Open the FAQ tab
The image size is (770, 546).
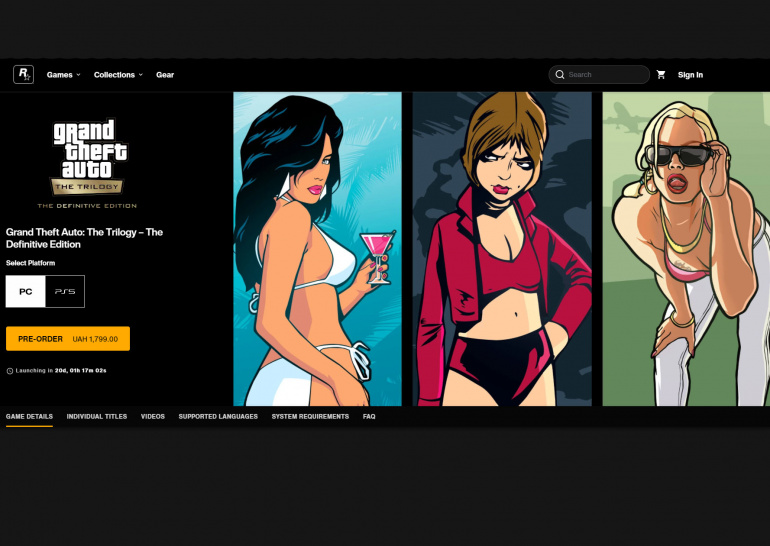[369, 416]
